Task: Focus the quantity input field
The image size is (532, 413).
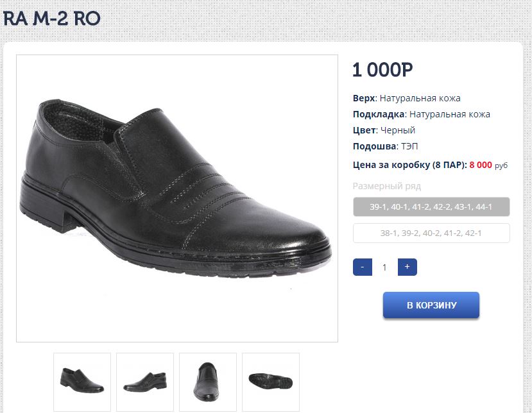Action: [x=385, y=267]
